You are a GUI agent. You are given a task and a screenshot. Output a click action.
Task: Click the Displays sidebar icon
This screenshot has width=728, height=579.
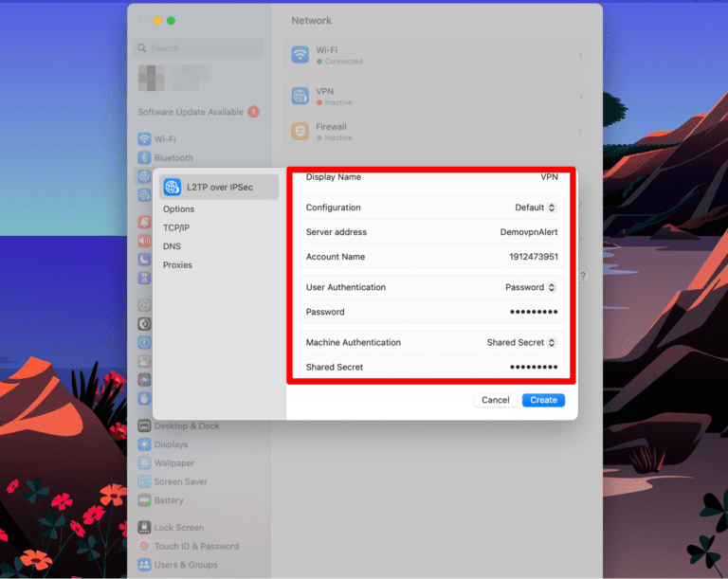tap(144, 444)
